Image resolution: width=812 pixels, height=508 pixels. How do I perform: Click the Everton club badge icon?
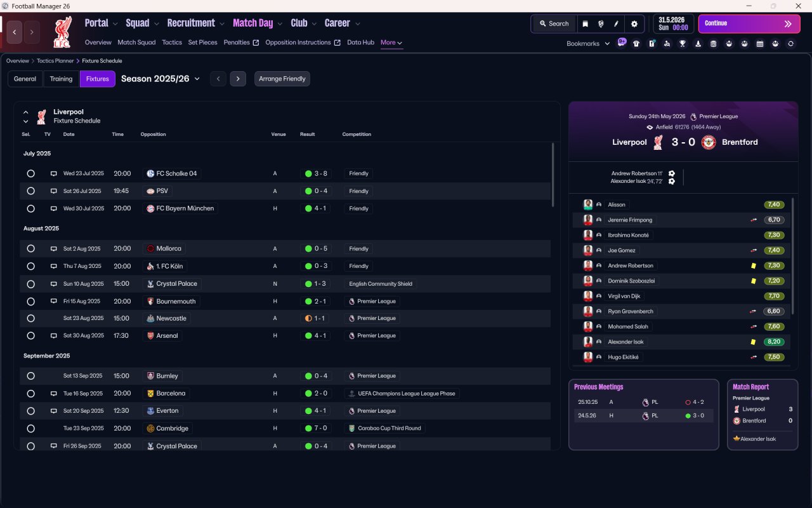point(150,411)
